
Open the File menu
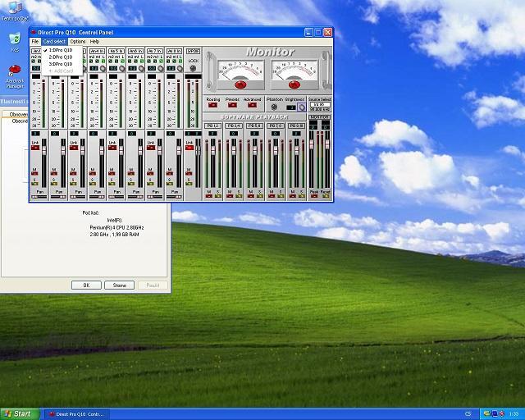[35, 42]
